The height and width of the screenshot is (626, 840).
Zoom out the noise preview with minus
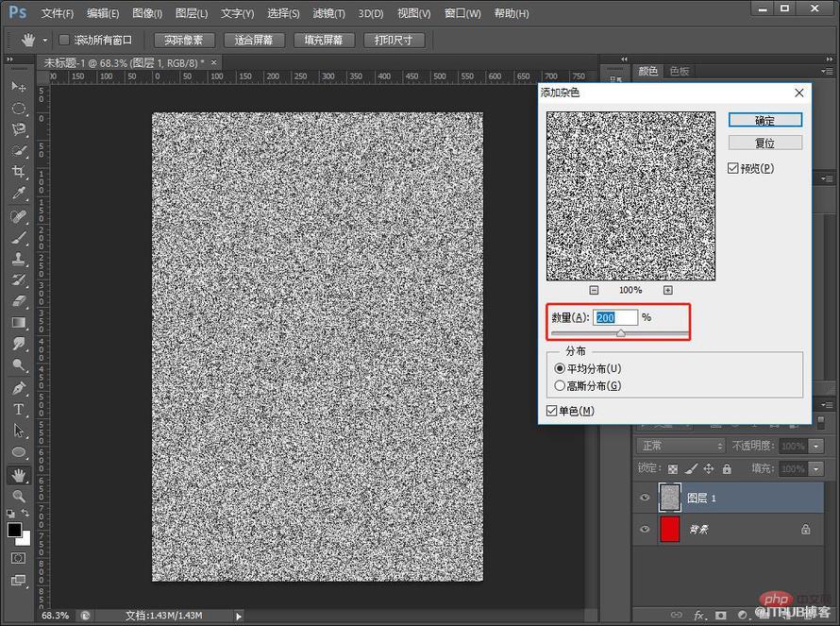point(594,290)
